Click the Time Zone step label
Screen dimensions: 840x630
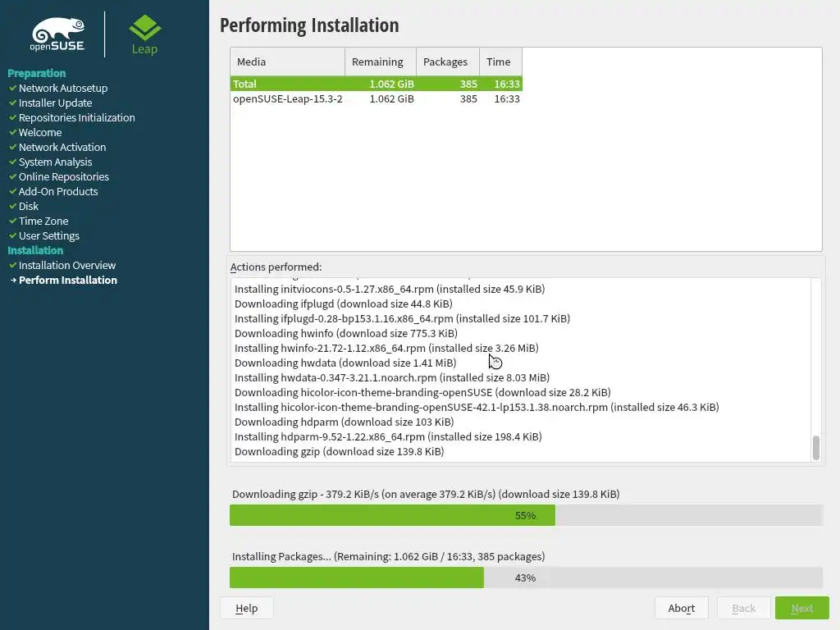pos(43,221)
